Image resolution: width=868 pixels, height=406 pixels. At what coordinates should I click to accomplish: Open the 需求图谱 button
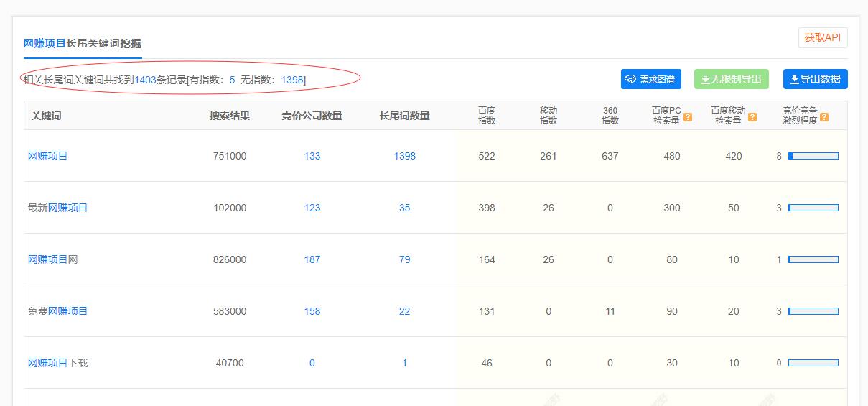click(651, 79)
